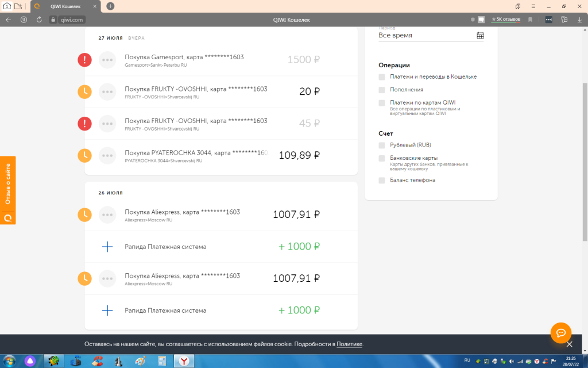Click RU language indicator in tray
Viewport: 588px width, 368px height.
(467, 361)
